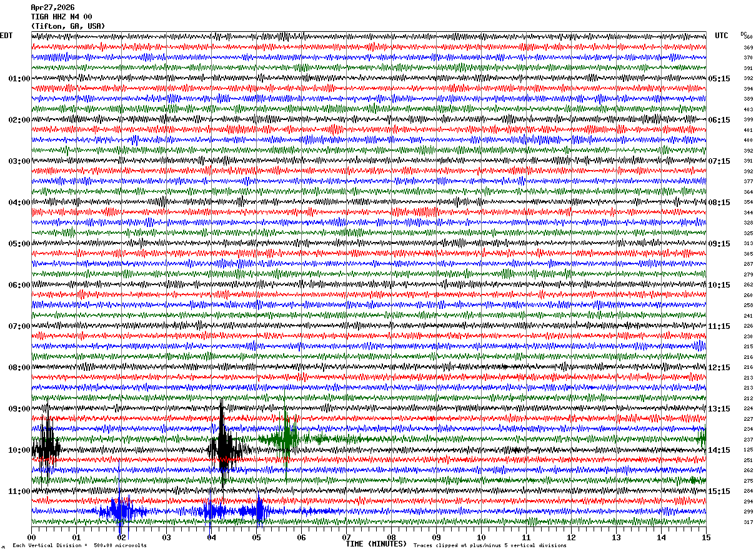Select the 01:00 EDT time label
The height and width of the screenshot is (554, 756).
pyautogui.click(x=19, y=79)
